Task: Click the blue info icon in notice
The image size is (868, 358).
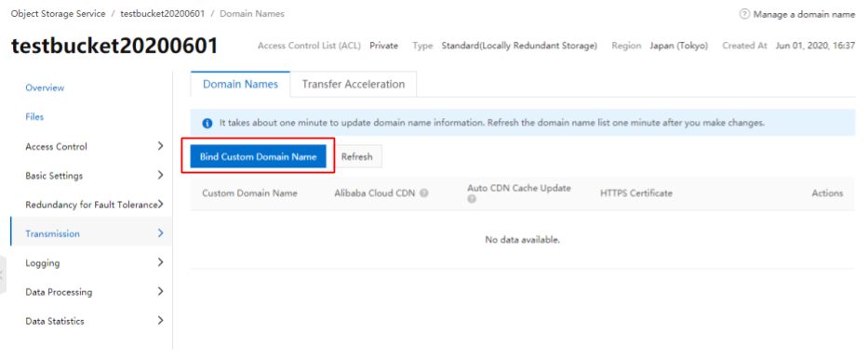Action: click(207, 124)
